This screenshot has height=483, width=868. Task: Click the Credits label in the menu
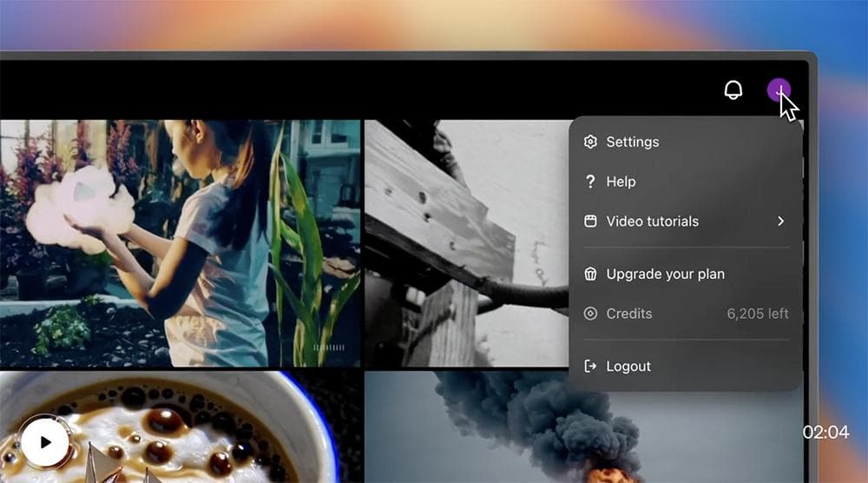[x=628, y=314]
